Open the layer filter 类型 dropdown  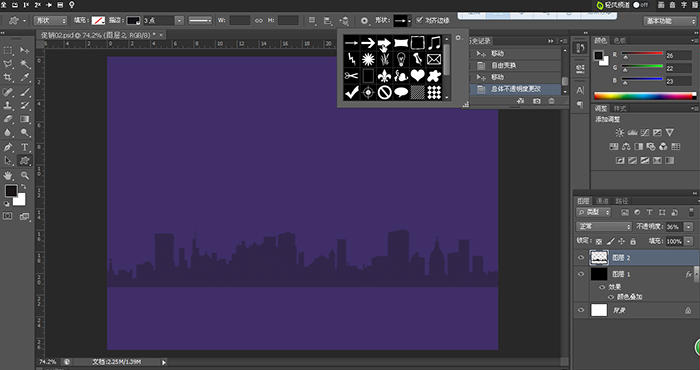(x=594, y=212)
